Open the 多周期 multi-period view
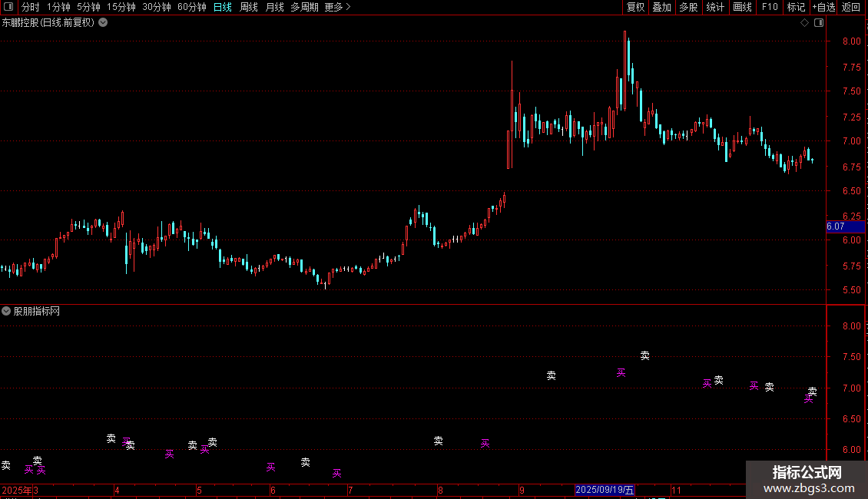The height and width of the screenshot is (499, 868). (304, 7)
